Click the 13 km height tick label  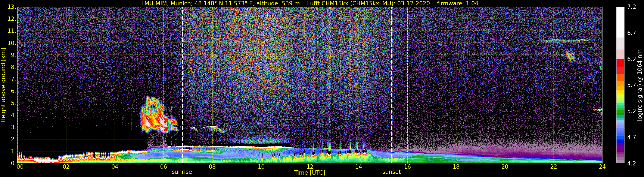(12, 7)
